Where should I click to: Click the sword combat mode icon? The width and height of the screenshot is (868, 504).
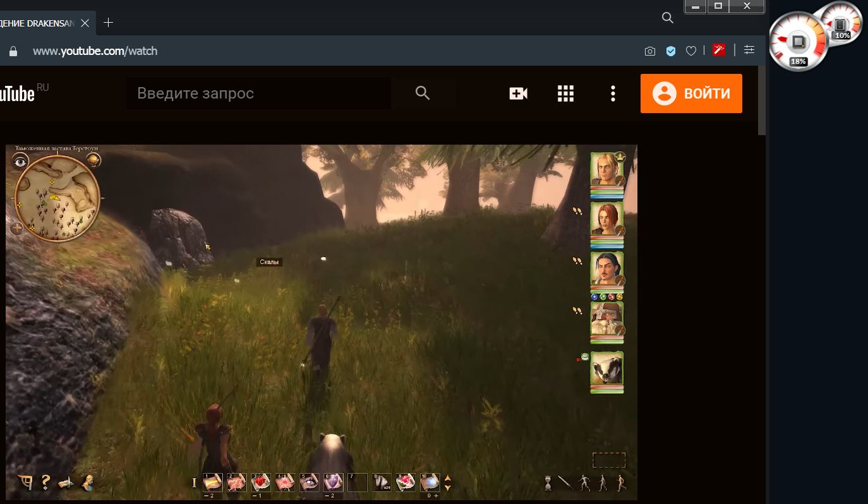565,483
